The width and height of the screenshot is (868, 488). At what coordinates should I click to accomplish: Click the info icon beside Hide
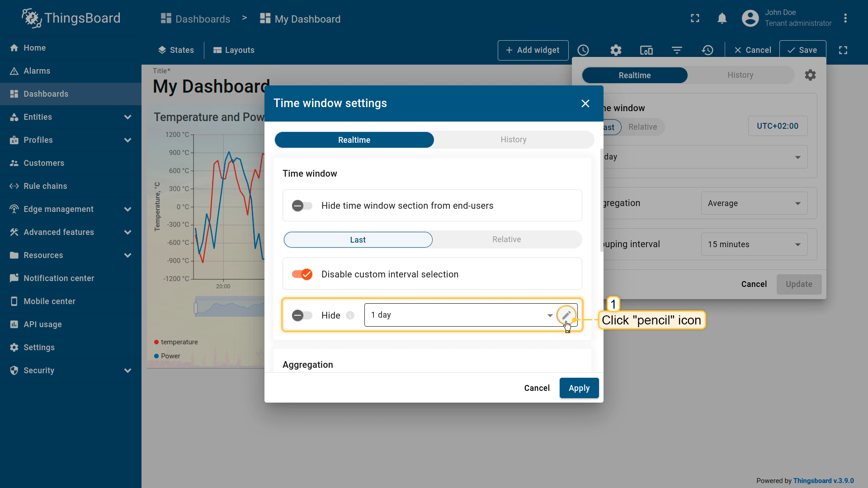(350, 315)
